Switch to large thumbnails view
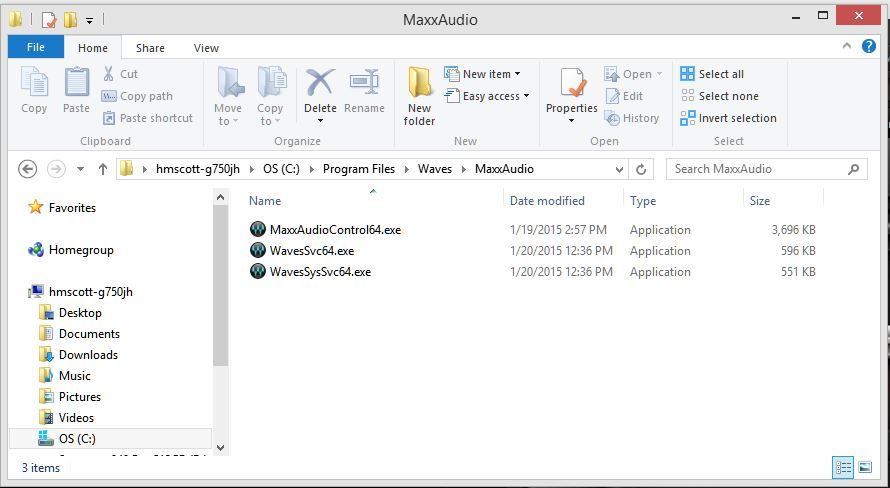Screen dimensions: 890x488 coord(864,468)
